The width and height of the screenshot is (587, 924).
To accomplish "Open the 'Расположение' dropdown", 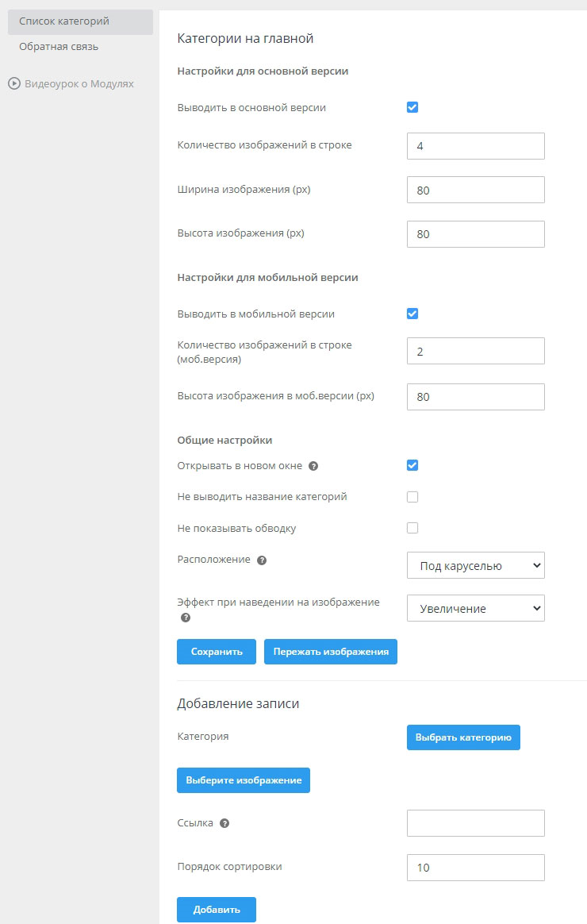I will tap(475, 565).
